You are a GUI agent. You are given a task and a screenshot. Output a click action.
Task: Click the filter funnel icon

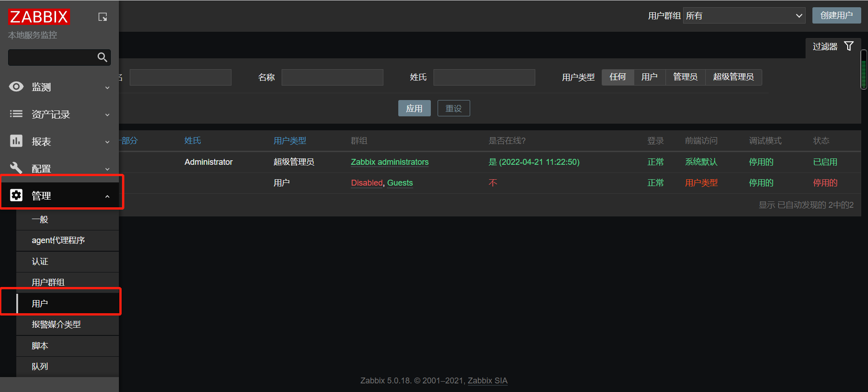click(x=849, y=46)
